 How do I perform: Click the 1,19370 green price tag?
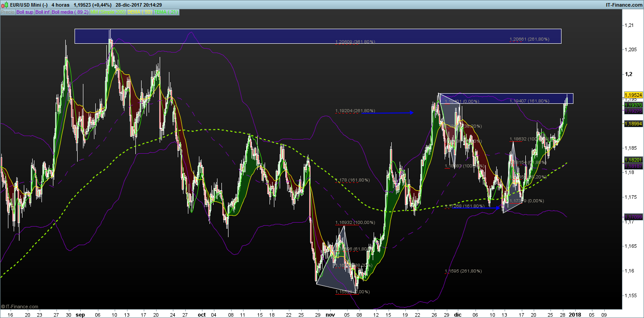[633, 106]
